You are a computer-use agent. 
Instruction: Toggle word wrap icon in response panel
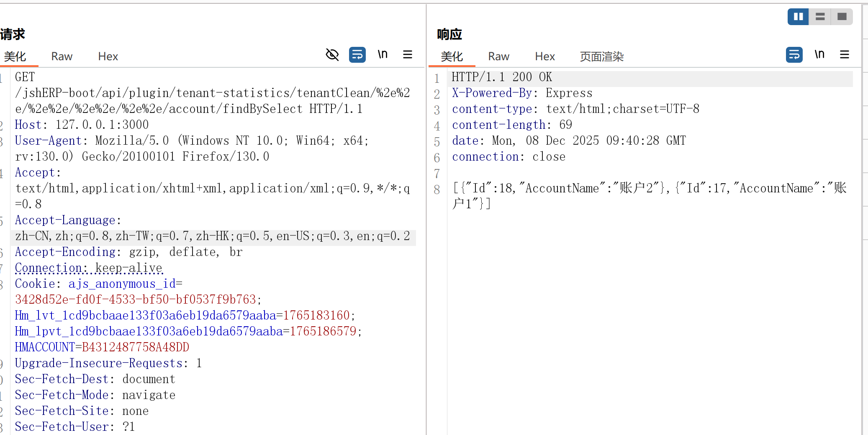pyautogui.click(x=794, y=55)
